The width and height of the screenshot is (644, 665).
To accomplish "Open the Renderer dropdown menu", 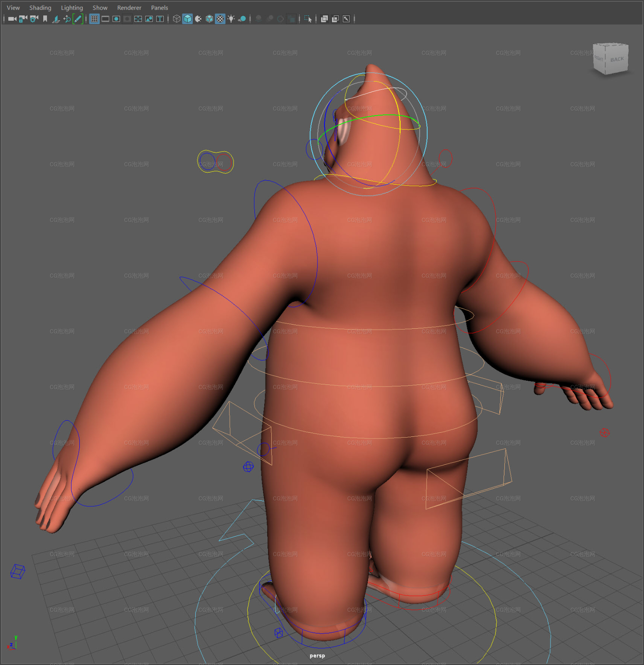I will tap(129, 7).
